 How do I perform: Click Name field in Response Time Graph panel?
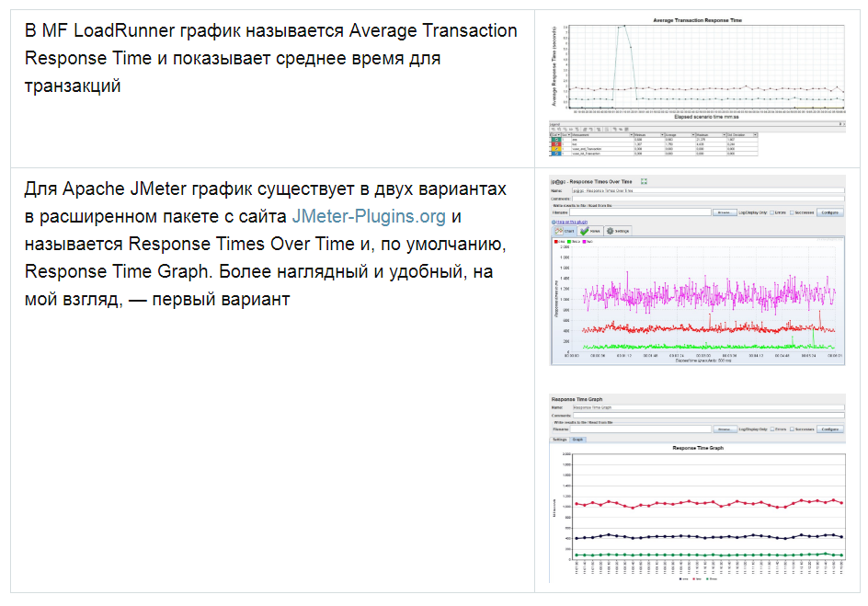pos(709,407)
